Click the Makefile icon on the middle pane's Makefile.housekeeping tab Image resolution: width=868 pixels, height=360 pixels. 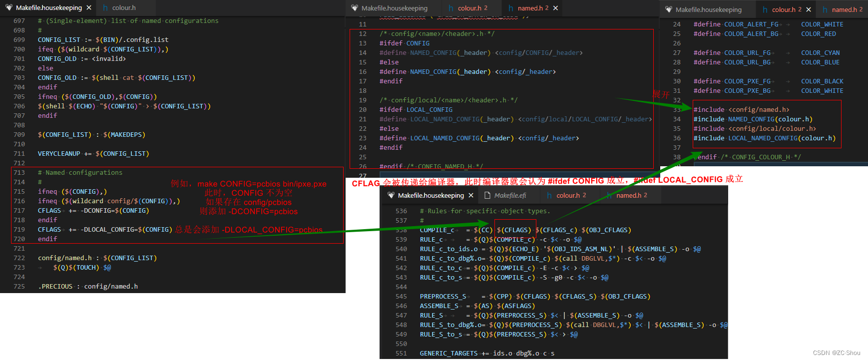point(355,8)
